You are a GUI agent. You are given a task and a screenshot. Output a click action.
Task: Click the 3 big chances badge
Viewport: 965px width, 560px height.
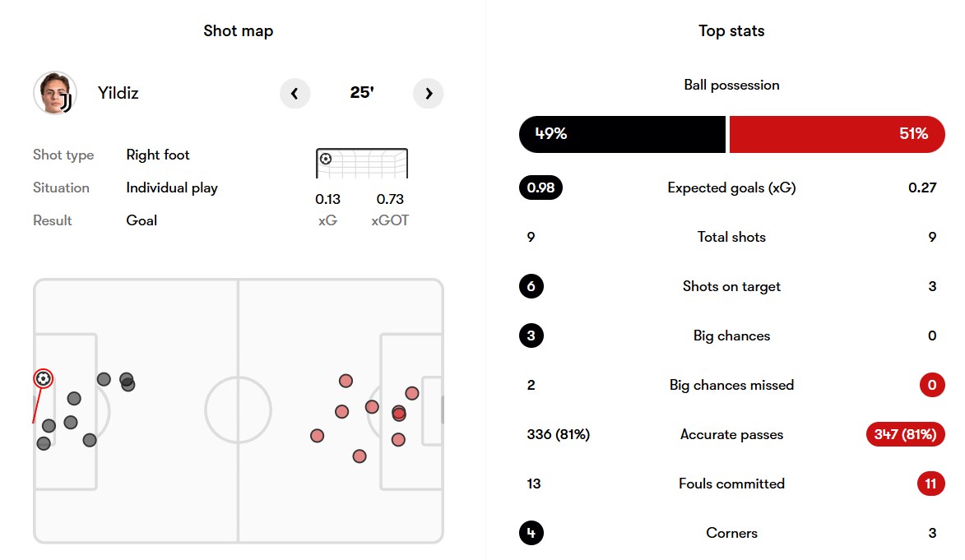tap(531, 336)
